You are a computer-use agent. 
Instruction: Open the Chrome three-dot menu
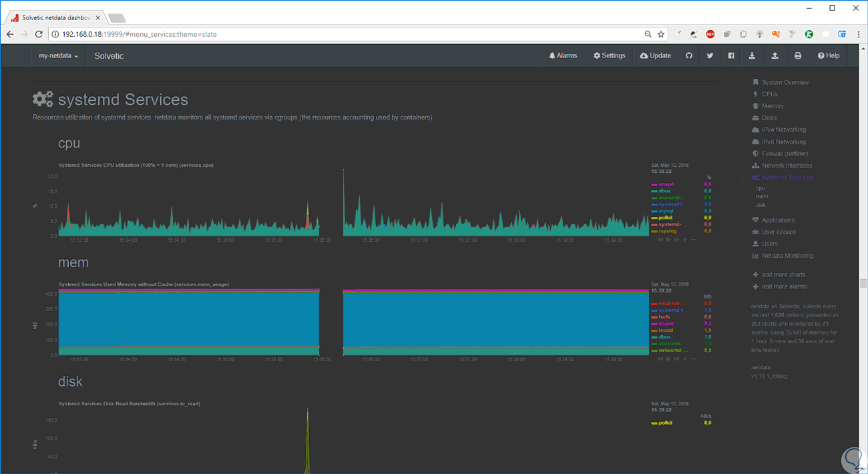pyautogui.click(x=858, y=34)
